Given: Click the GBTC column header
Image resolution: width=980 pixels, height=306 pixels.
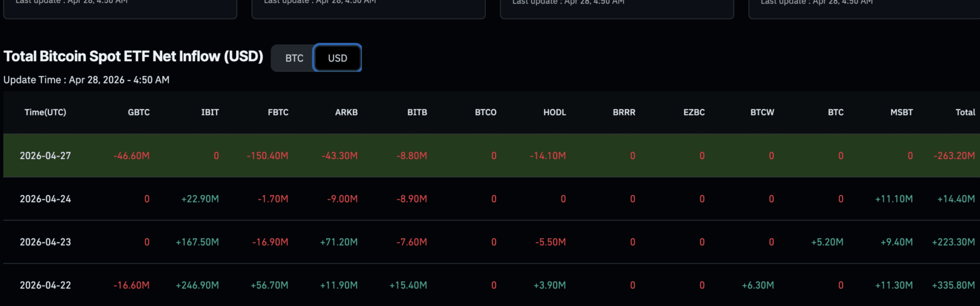Looking at the screenshot, I should pos(138,112).
